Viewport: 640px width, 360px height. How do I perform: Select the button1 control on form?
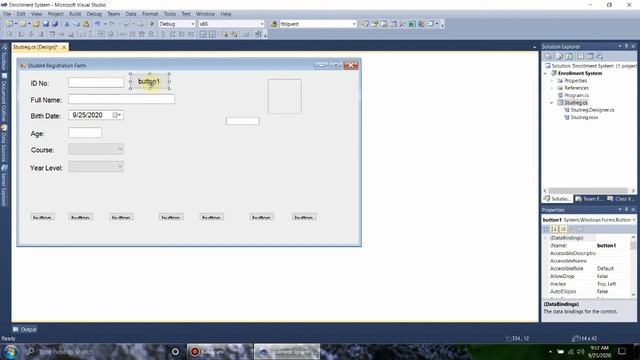149,81
